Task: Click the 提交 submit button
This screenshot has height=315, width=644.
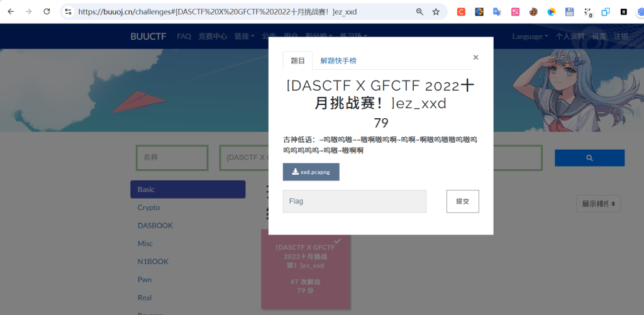Action: 462,201
